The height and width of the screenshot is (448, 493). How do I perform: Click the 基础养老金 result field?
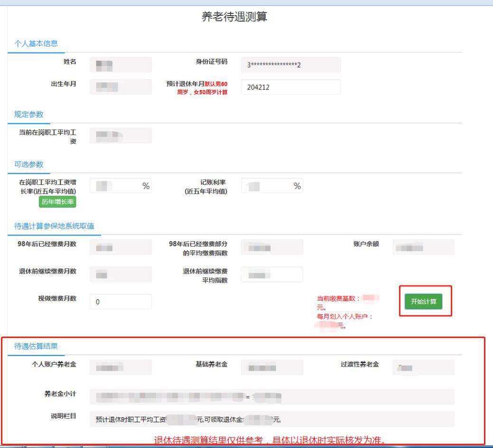[272, 366]
